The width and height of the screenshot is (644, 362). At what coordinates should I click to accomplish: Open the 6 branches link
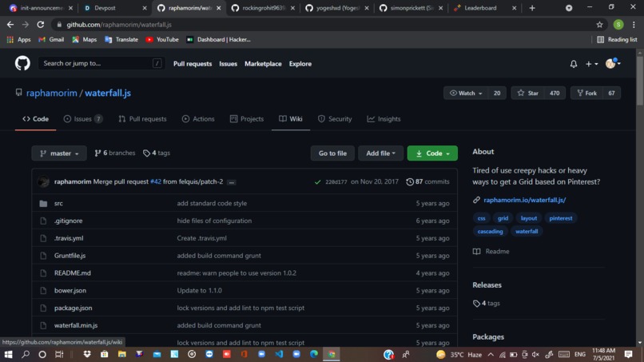pos(114,153)
